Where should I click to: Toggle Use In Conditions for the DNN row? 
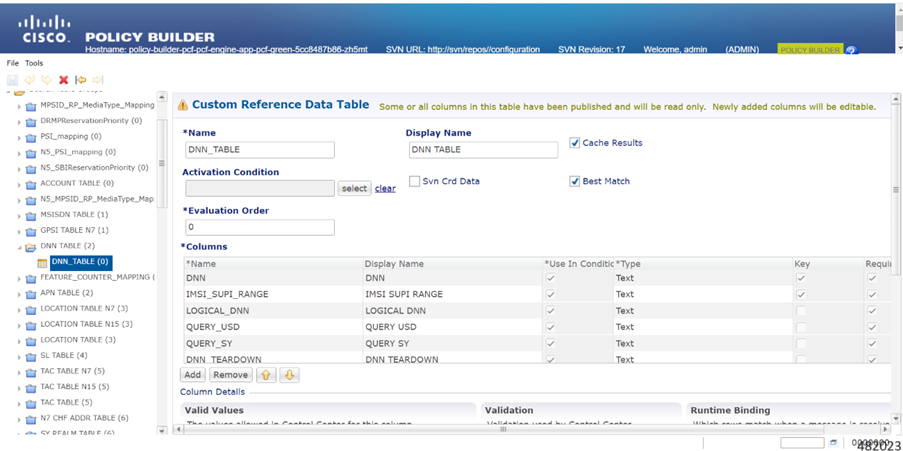551,278
